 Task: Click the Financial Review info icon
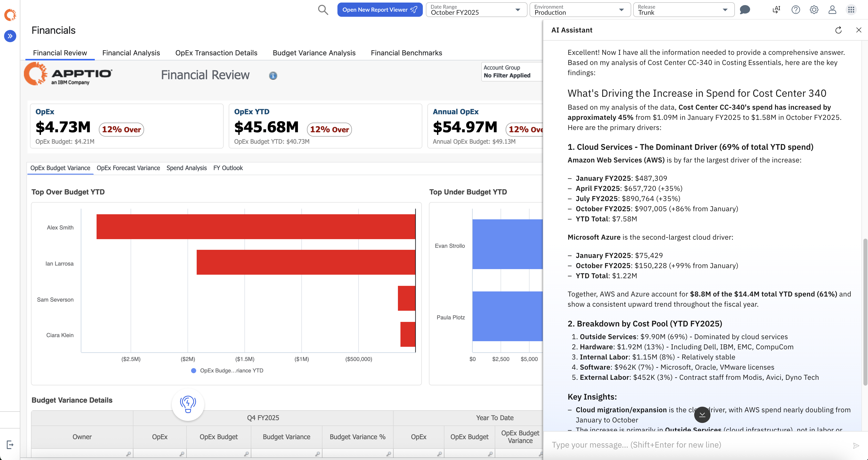273,76
